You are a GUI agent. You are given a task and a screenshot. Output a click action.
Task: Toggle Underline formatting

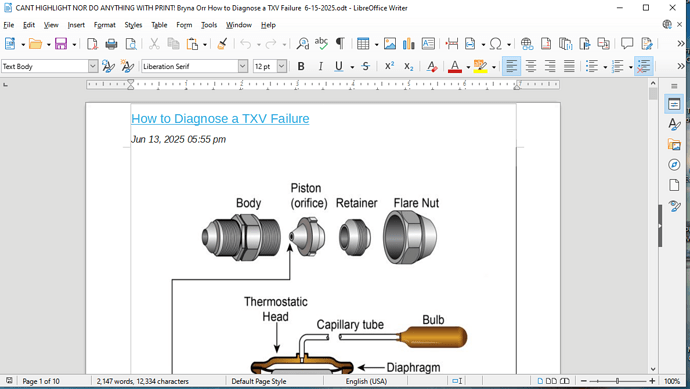338,66
